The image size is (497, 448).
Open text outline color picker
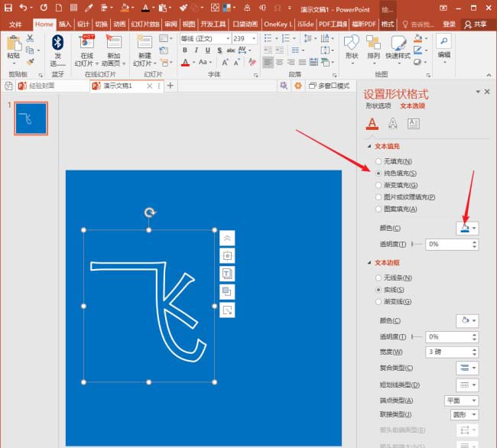click(467, 320)
